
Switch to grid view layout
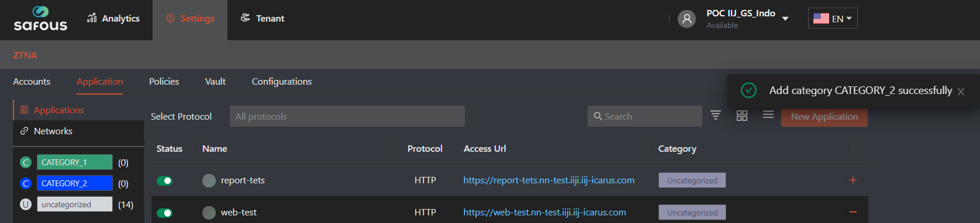[742, 116]
